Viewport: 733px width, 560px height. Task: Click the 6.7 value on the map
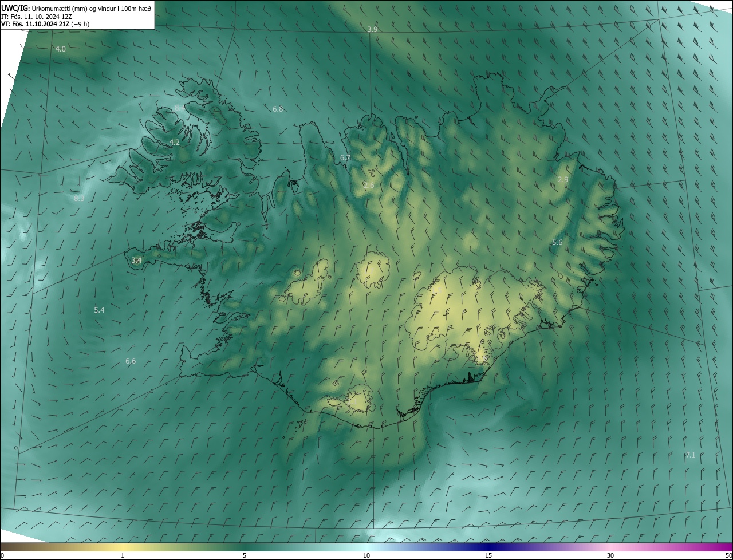(x=345, y=157)
